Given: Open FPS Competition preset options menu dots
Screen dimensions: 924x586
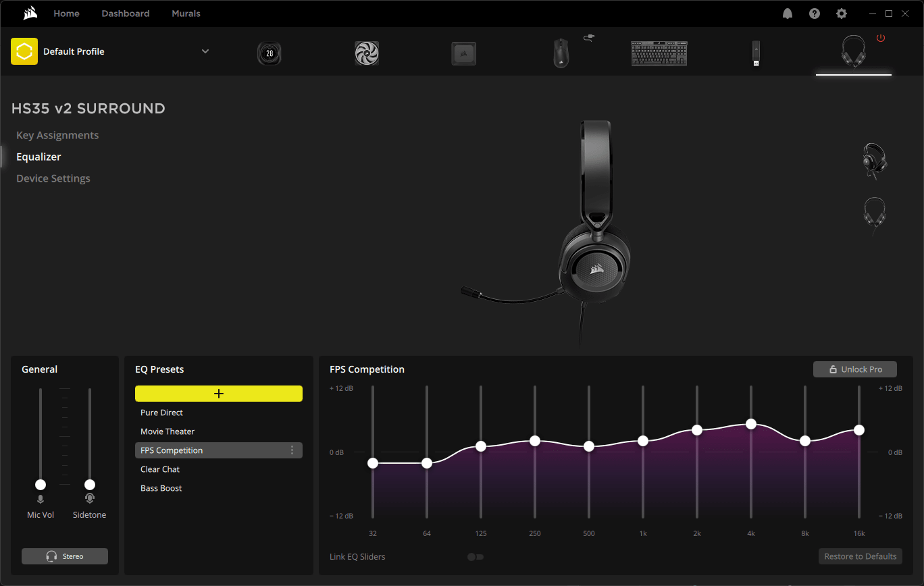Looking at the screenshot, I should click(292, 450).
